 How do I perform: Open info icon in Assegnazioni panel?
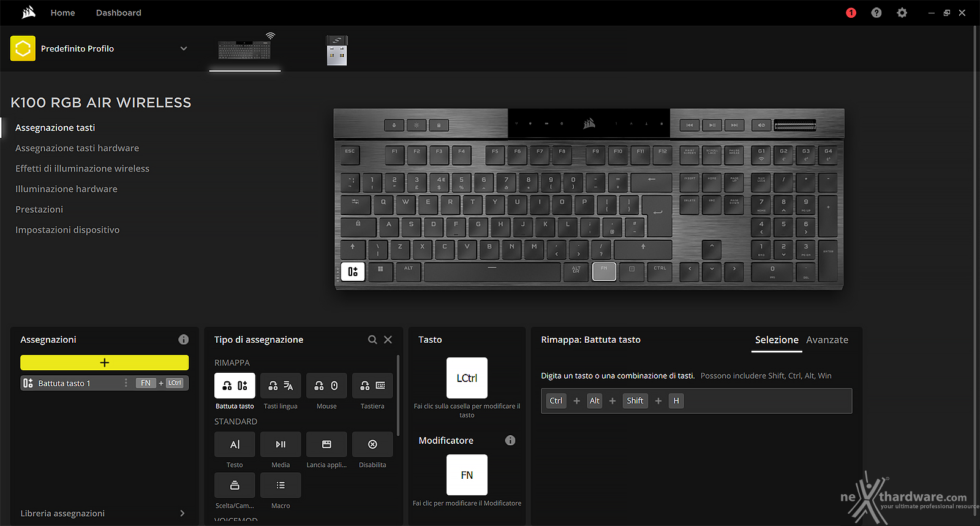[x=183, y=340]
